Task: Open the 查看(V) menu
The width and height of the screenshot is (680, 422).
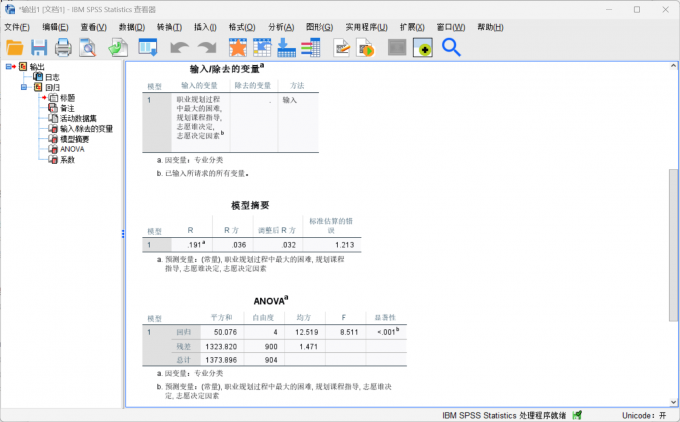Action: pyautogui.click(x=93, y=27)
